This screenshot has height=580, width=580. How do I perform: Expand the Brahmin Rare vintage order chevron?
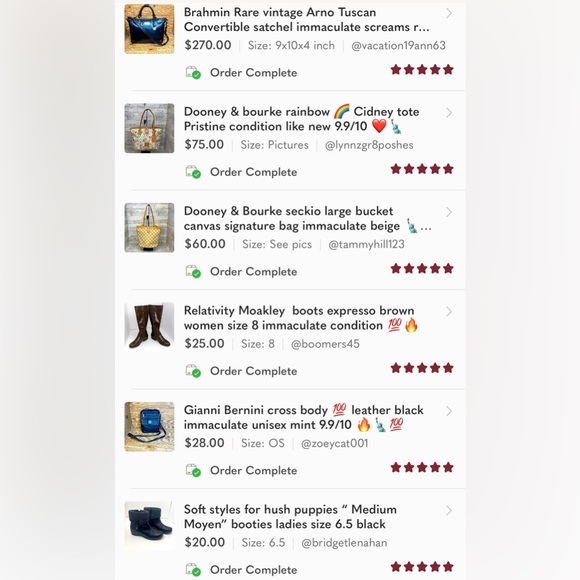(449, 13)
